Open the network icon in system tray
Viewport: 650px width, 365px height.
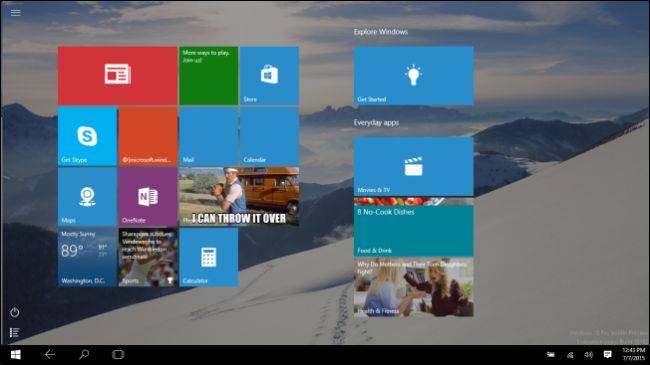coord(570,355)
